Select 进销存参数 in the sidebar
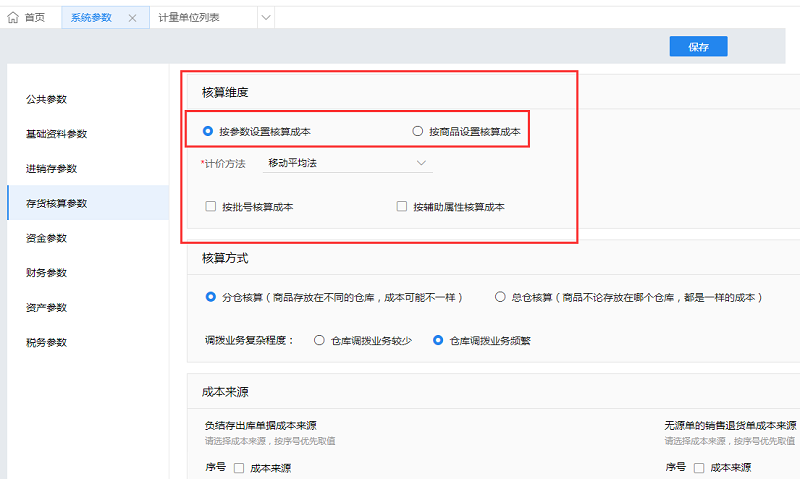The width and height of the screenshot is (800, 479). click(x=51, y=168)
